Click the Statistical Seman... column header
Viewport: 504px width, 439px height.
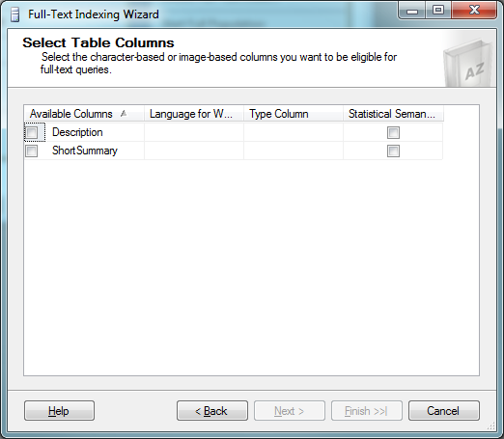click(x=393, y=114)
